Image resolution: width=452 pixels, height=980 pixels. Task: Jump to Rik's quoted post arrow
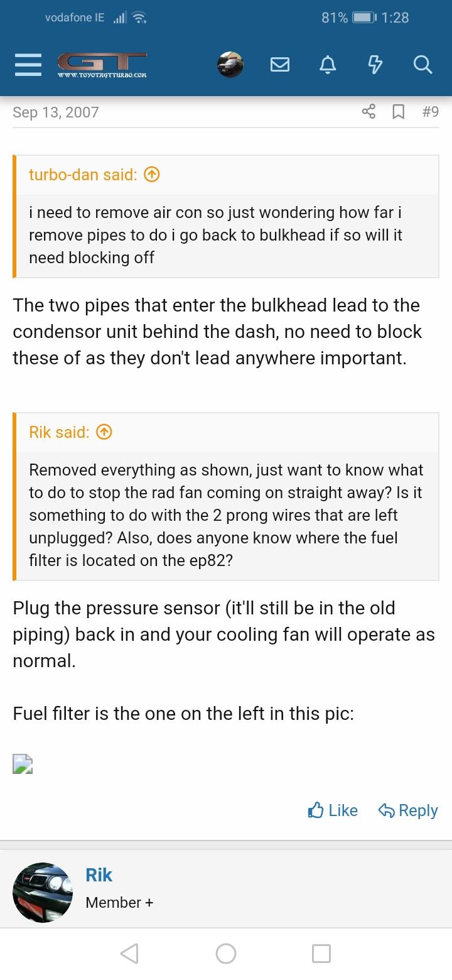coord(104,432)
